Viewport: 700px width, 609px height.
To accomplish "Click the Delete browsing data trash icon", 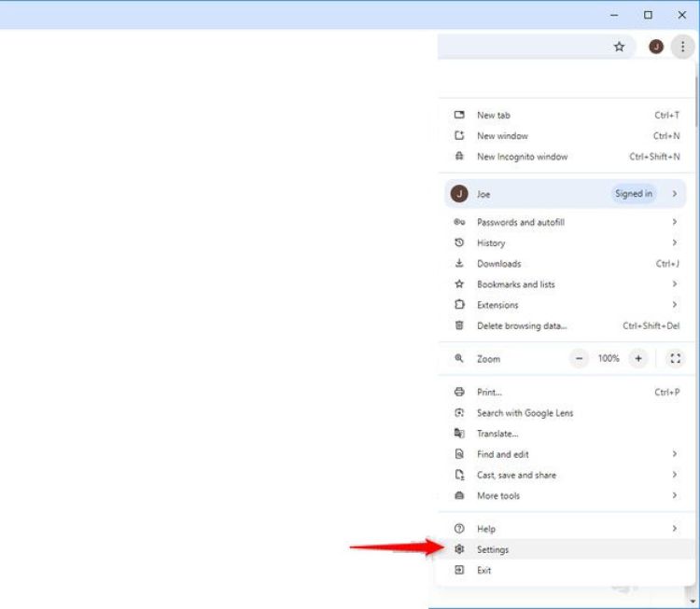I will tap(459, 325).
